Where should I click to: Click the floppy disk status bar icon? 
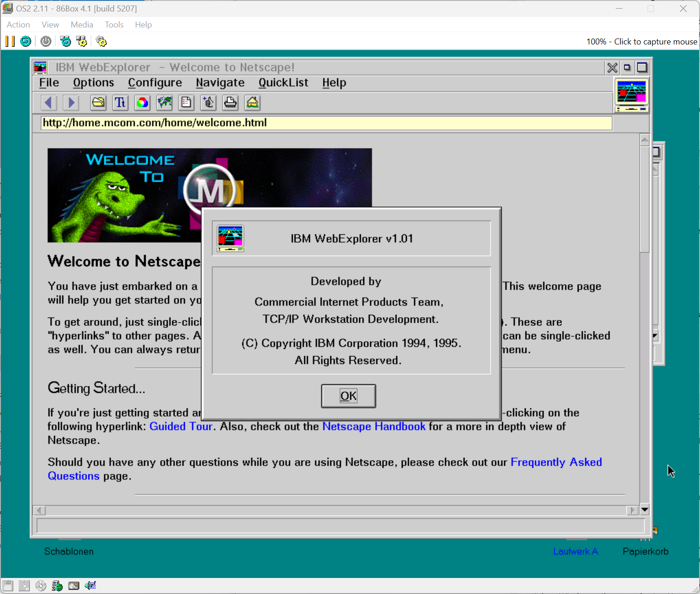point(8,585)
